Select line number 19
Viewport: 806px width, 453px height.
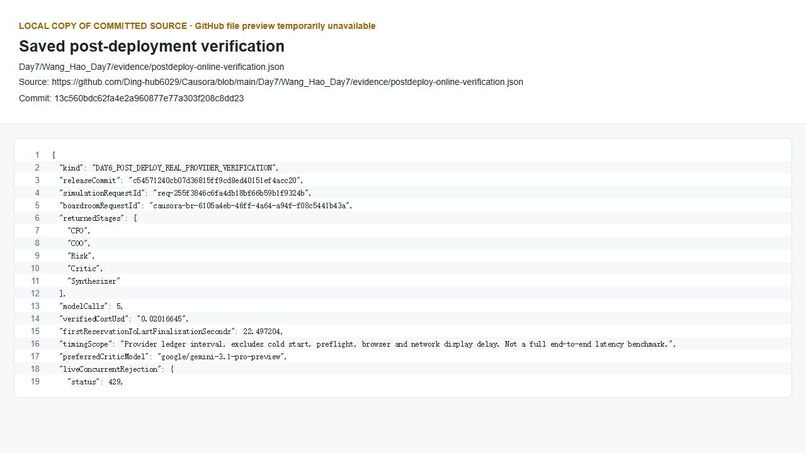[35, 382]
